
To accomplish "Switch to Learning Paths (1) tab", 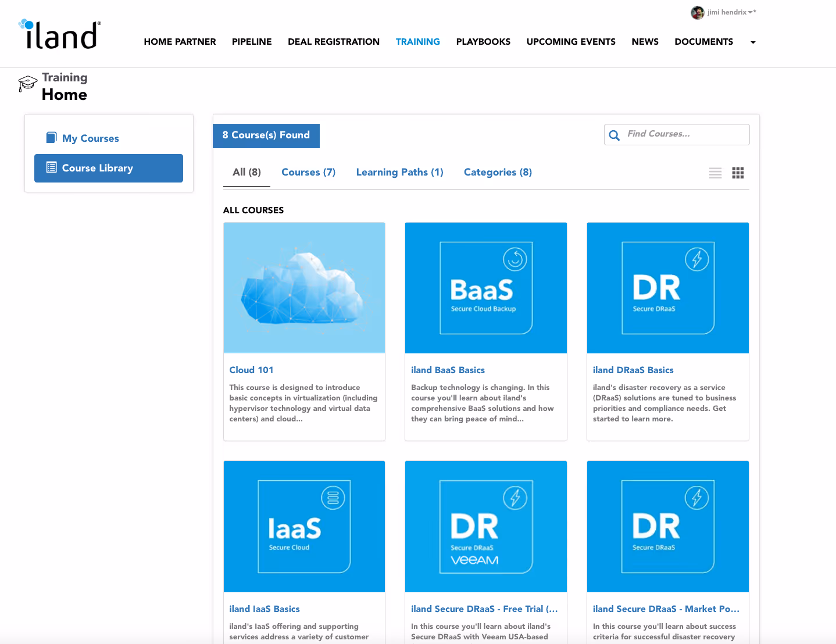I will (400, 172).
